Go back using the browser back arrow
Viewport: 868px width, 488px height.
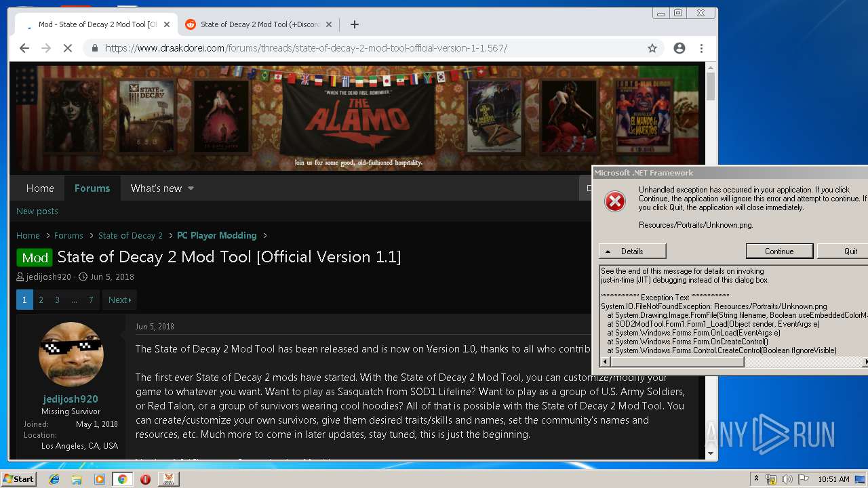[x=24, y=48]
